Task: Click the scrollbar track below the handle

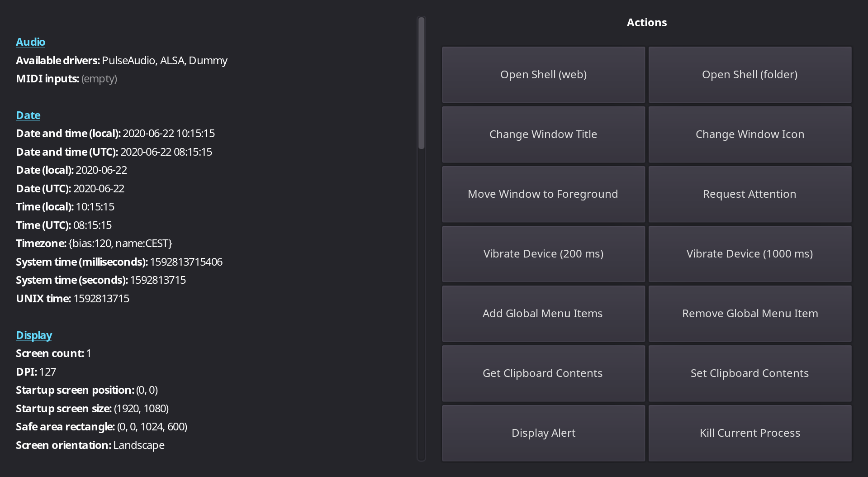Action: click(421, 303)
